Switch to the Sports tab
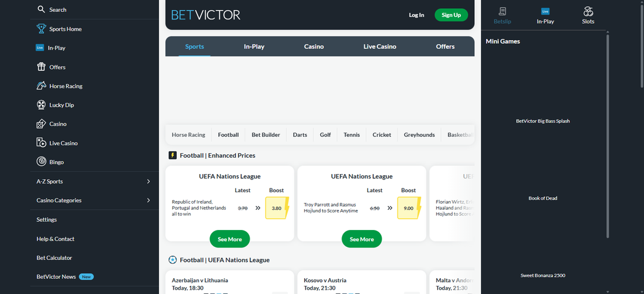The image size is (644, 294). pyautogui.click(x=194, y=46)
